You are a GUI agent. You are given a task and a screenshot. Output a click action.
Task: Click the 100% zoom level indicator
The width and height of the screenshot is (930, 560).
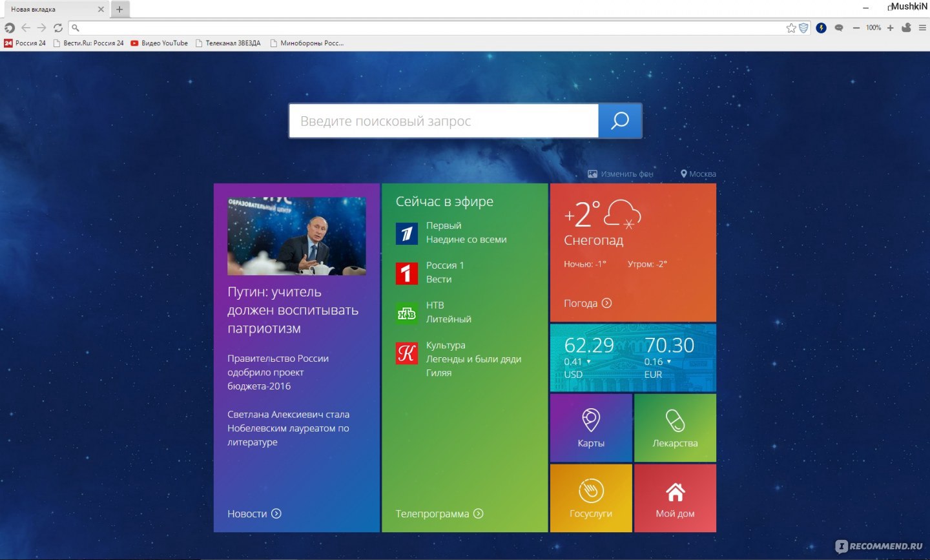(873, 28)
